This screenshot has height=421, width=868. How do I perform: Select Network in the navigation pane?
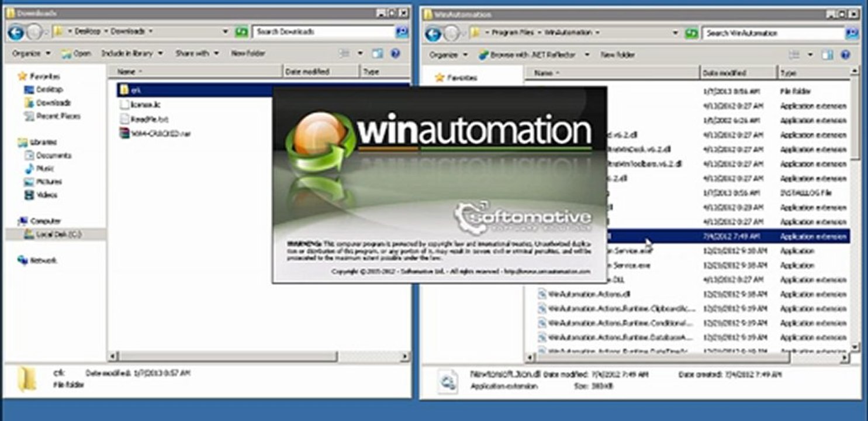click(37, 260)
